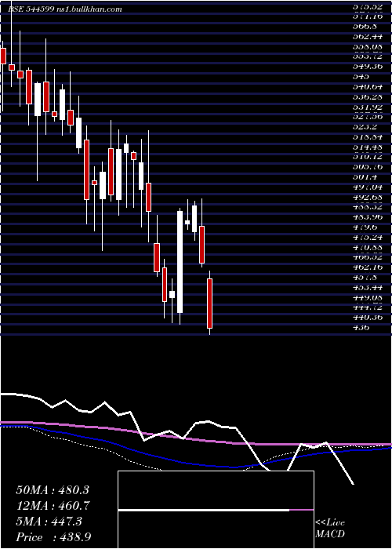Click the 510.12 price axis label
Screen dimensions: 392x549
[x=366, y=157]
